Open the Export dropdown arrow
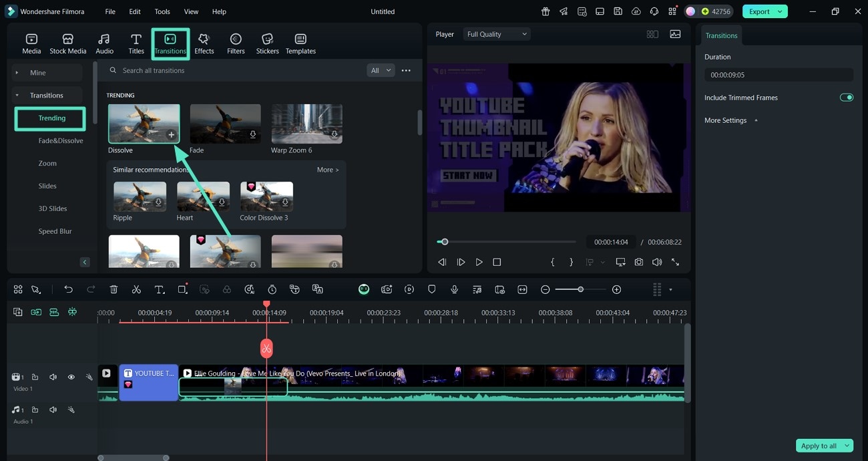868x461 pixels. 780,11
